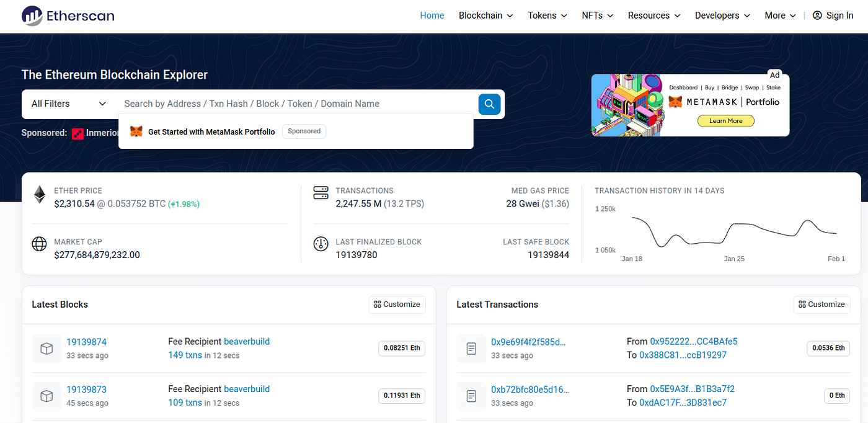Click the Ether price $2,310.54 value
Screen dimensions: 868x423
(x=74, y=203)
